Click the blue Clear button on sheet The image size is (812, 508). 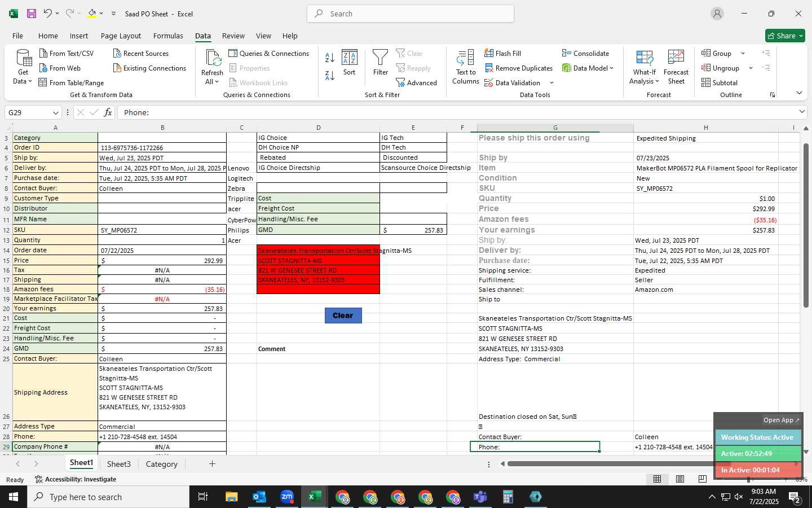pos(343,316)
